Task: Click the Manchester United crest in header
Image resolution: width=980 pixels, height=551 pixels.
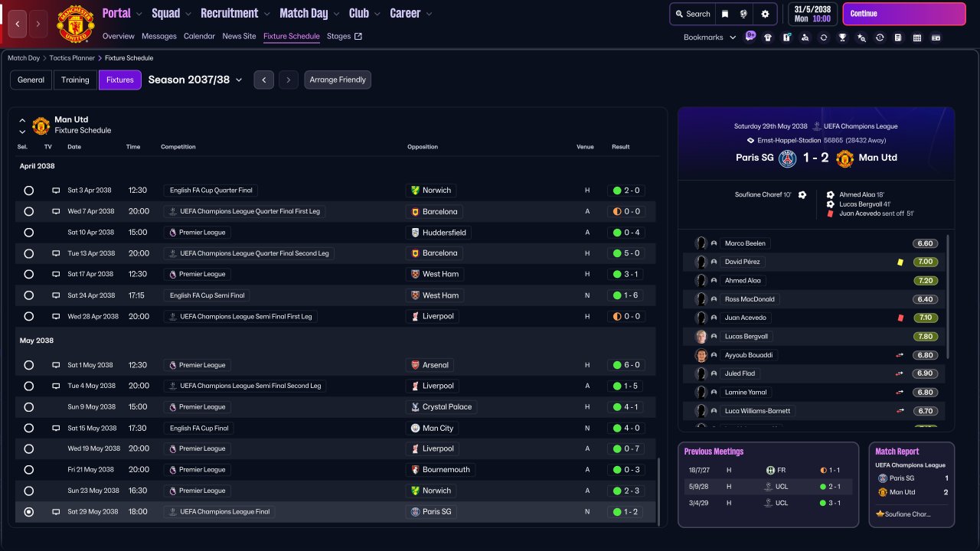Action: [x=76, y=24]
